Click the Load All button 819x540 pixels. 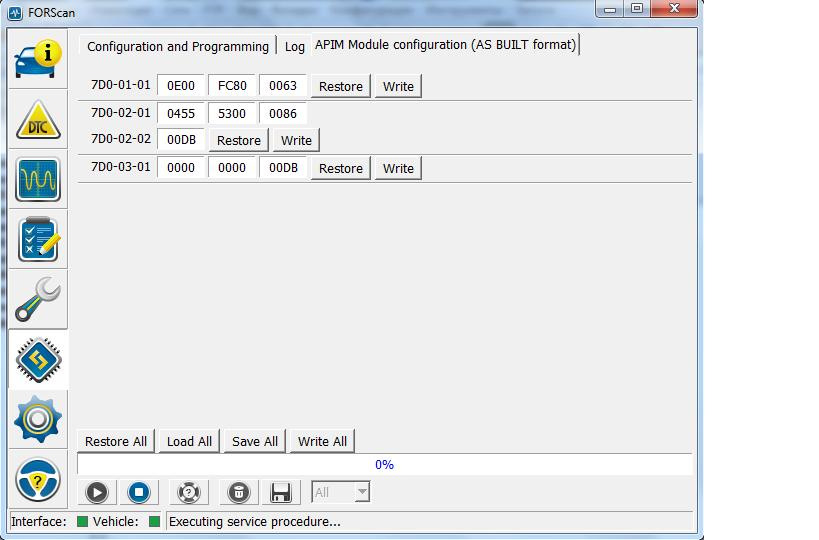[189, 441]
